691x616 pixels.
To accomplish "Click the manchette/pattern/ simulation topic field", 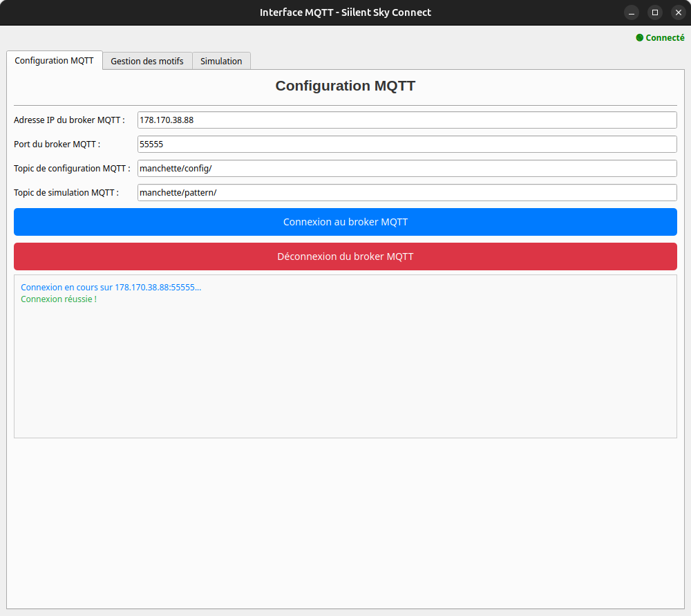I will click(x=406, y=193).
